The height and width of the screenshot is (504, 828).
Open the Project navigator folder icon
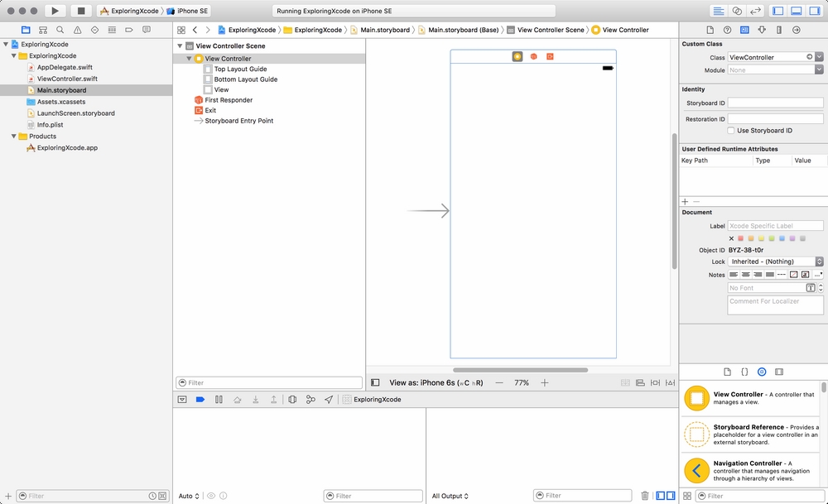pyautogui.click(x=26, y=30)
